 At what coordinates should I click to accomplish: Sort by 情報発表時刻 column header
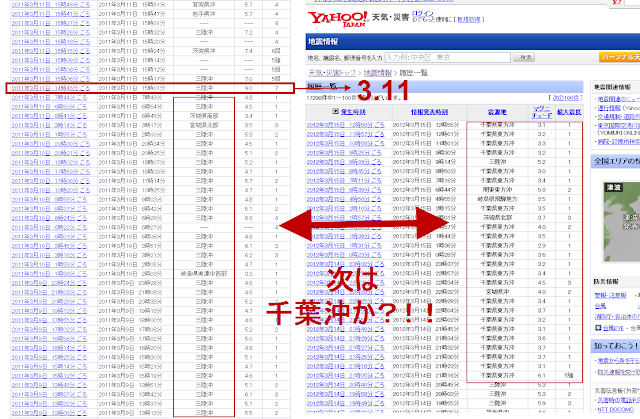click(x=429, y=112)
